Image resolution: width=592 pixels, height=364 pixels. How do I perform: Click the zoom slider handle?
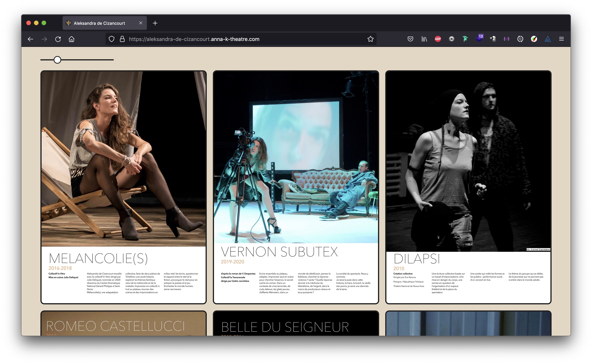[57, 60]
